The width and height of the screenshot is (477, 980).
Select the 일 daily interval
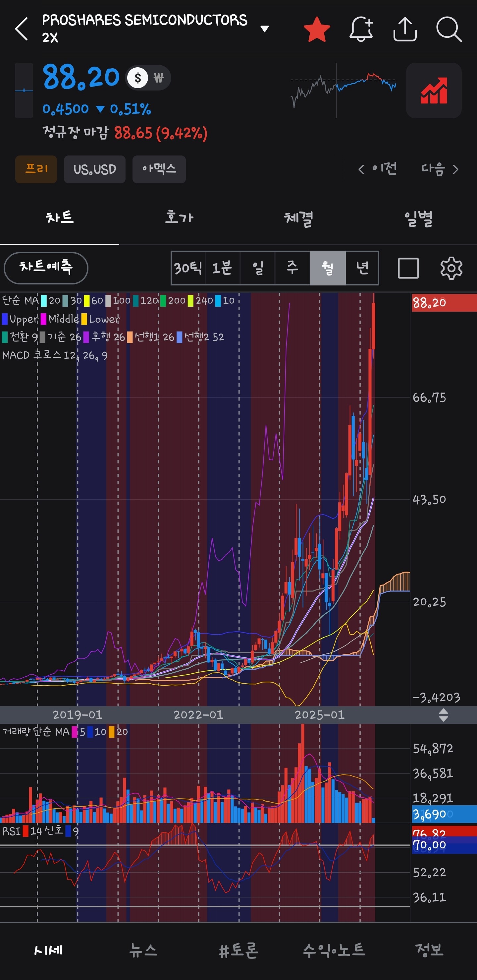coord(257,268)
